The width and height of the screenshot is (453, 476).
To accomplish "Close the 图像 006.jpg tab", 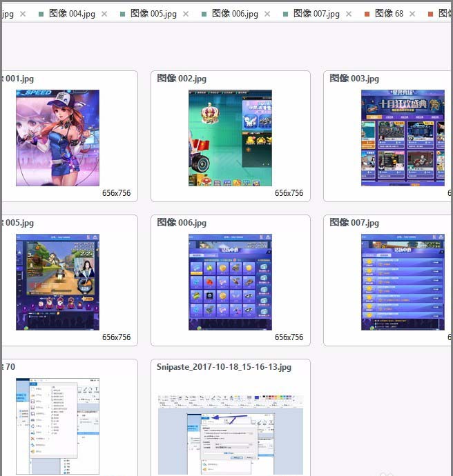I will (x=267, y=14).
